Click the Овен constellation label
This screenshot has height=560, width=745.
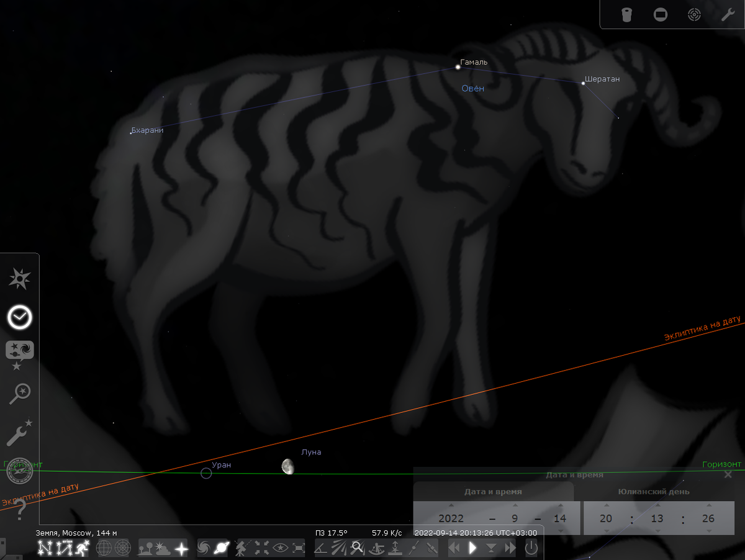472,89
